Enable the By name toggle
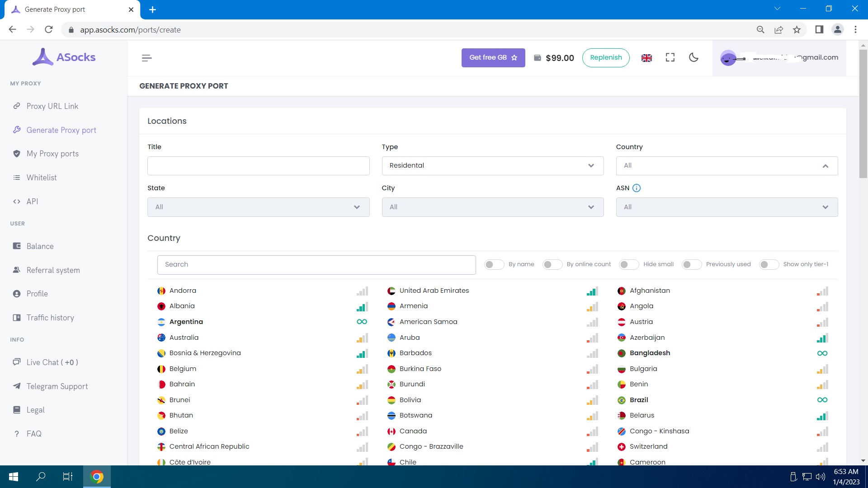Screen dimensions: 868x488 [x=494, y=264]
